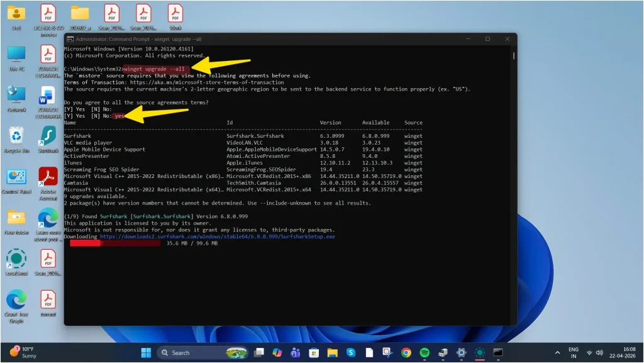This screenshot has height=363, width=644.
Task: Open Snipping Tool from taskbar
Action: pyautogui.click(x=387, y=353)
